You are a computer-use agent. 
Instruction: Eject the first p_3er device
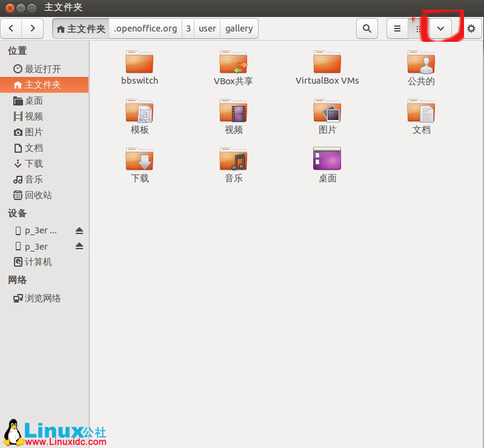[x=79, y=230]
